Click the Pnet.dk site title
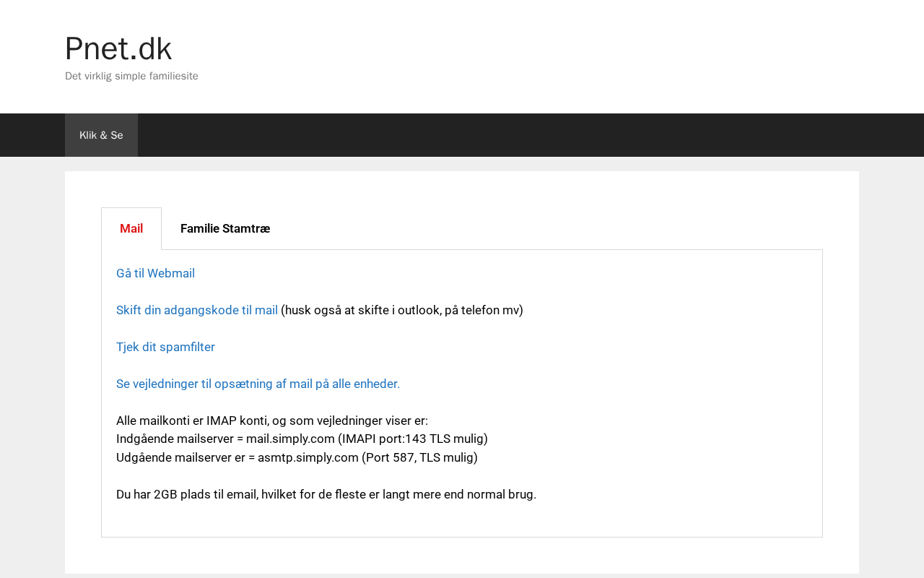 (x=118, y=49)
